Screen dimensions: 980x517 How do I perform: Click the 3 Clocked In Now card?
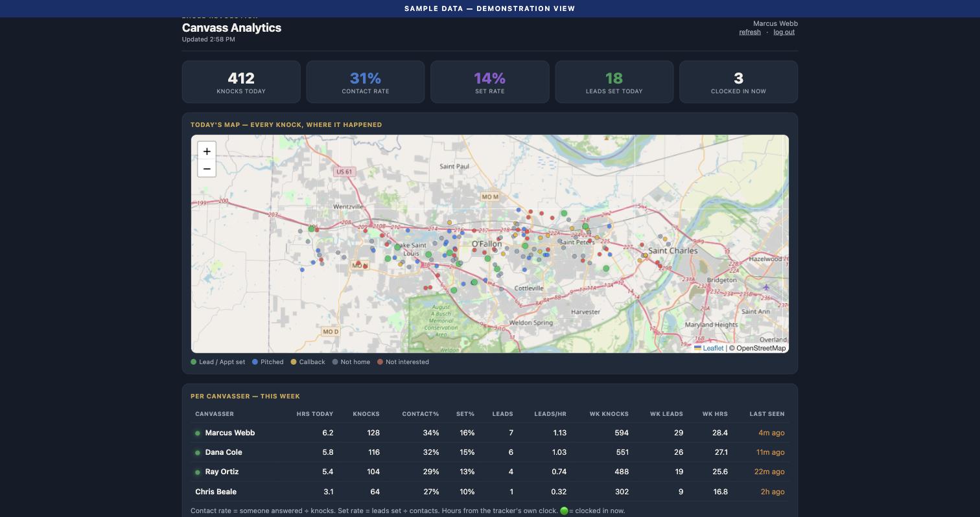[x=738, y=82]
